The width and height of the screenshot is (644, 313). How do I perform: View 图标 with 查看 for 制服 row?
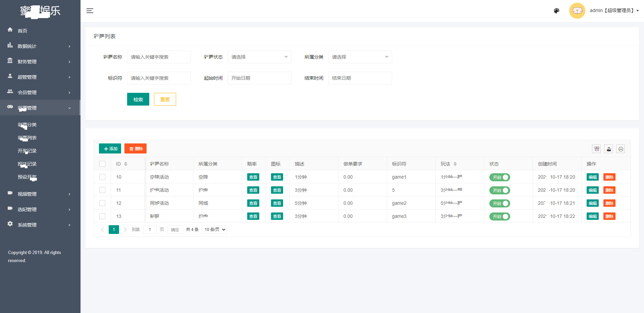click(277, 216)
